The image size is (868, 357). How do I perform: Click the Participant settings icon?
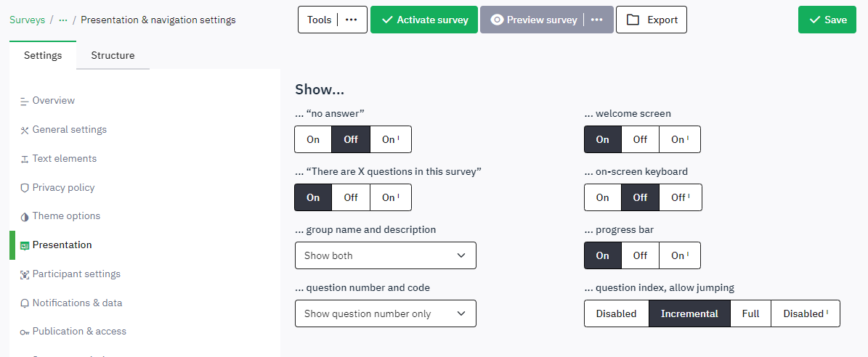click(25, 274)
